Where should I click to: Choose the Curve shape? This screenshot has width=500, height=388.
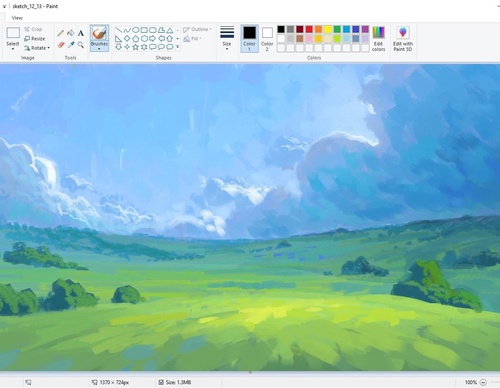[127, 30]
